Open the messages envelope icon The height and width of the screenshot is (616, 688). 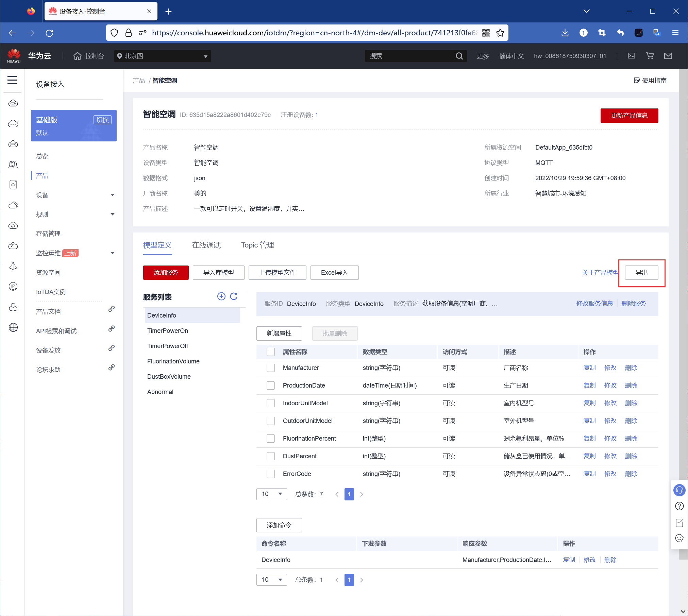[x=668, y=56]
